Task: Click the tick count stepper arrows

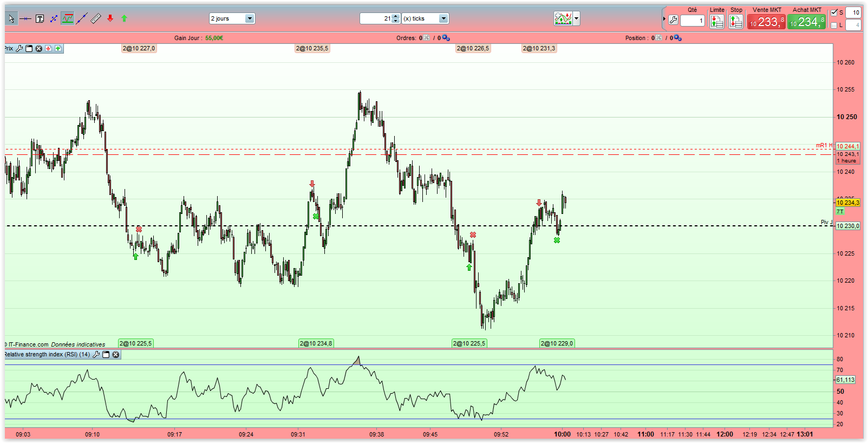Action: coord(396,18)
